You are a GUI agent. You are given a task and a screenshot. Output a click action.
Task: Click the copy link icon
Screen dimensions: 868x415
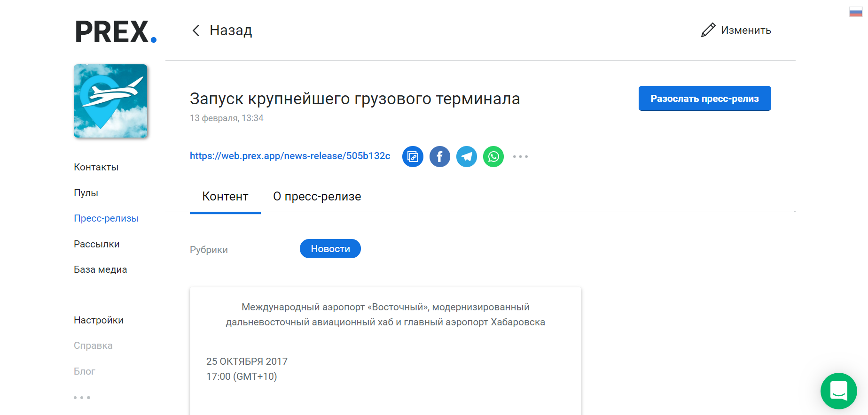(x=413, y=156)
